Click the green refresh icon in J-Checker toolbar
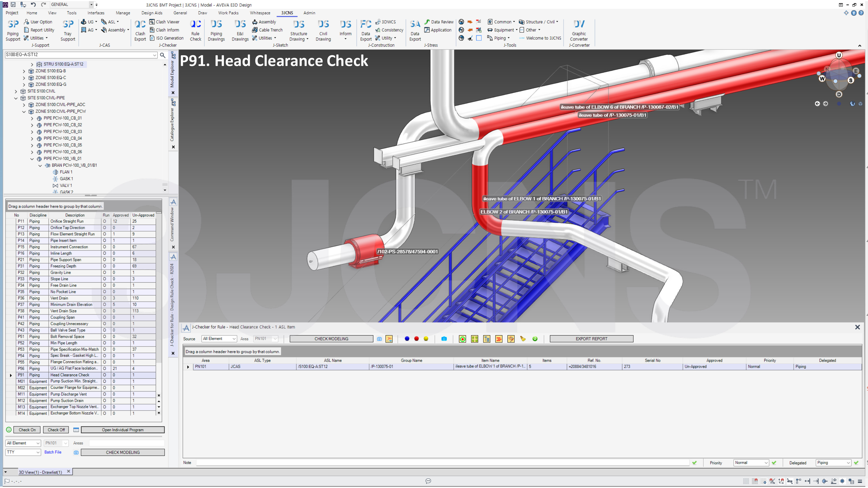Screen dimensions: 868x488 coord(535,339)
